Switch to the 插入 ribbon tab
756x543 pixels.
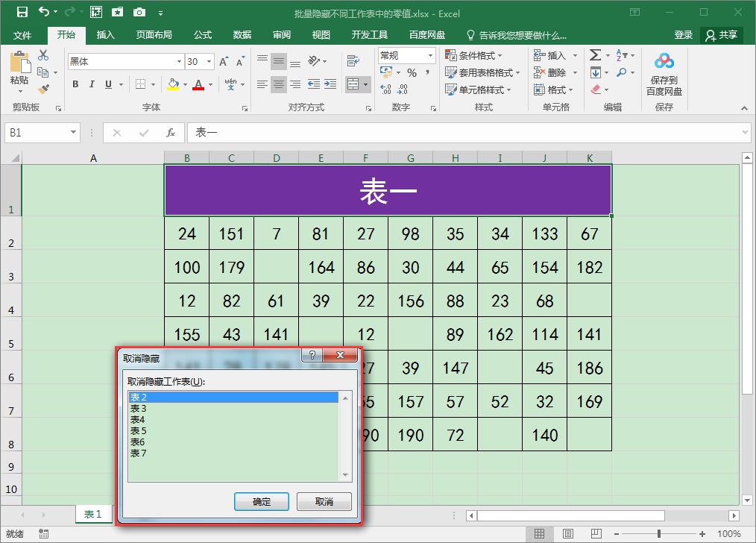106,34
